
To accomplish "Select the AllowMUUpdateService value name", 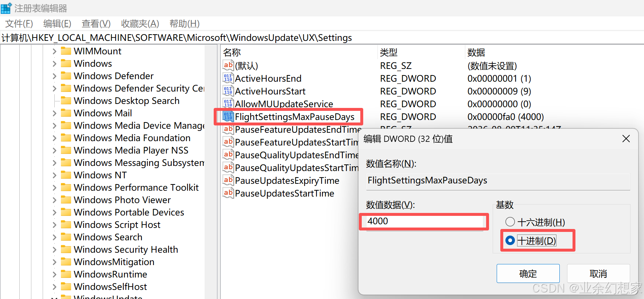I will coord(284,104).
